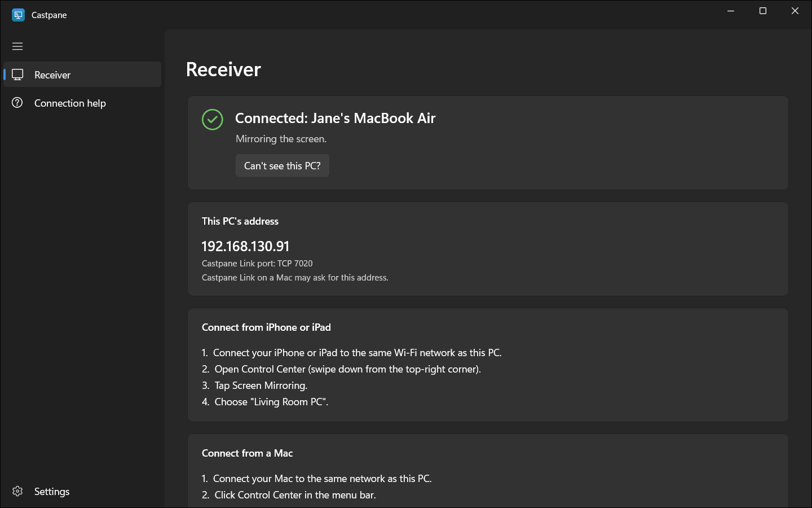812x508 pixels.
Task: Click the IP address 192.168.130.91
Action: click(x=245, y=246)
